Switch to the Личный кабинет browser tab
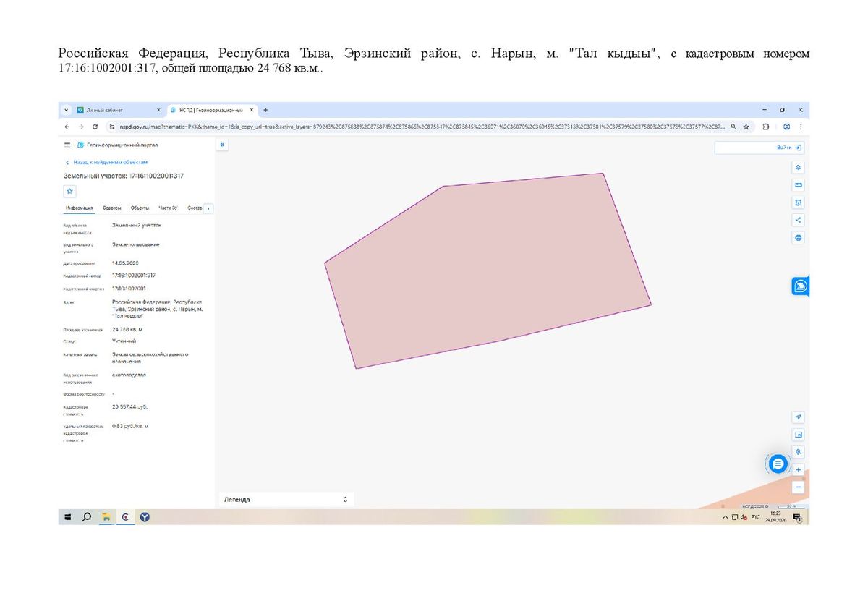Screen dimensions: 868x614 (x=118, y=110)
